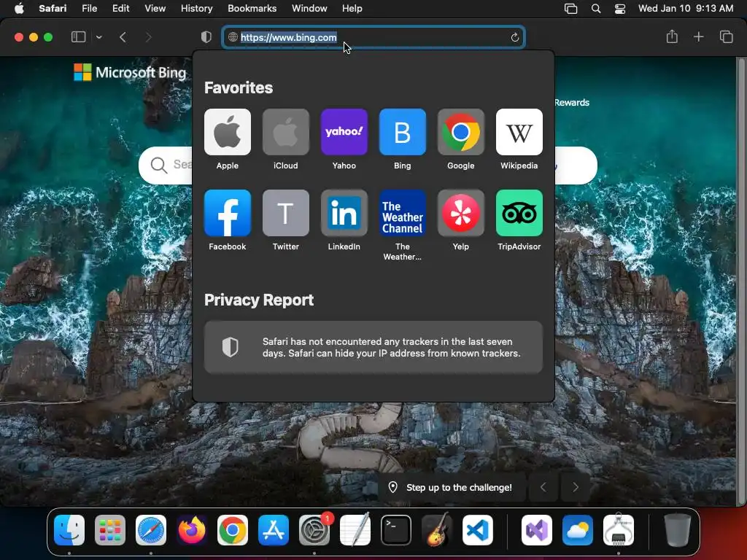Click the Safari sidebar toggle icon

[78, 37]
